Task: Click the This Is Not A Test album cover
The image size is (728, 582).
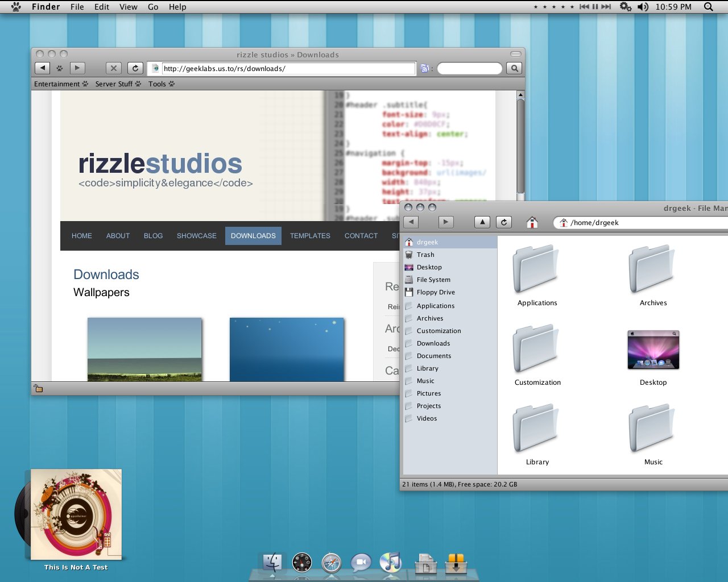Action: point(76,514)
